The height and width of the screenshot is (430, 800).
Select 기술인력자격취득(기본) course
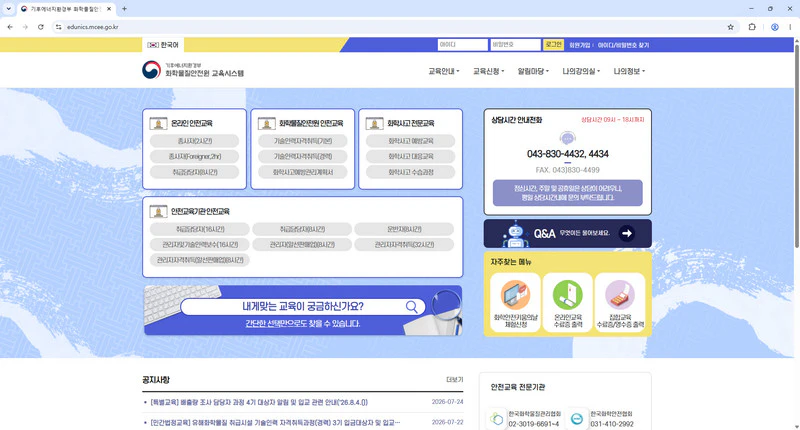pos(303,141)
